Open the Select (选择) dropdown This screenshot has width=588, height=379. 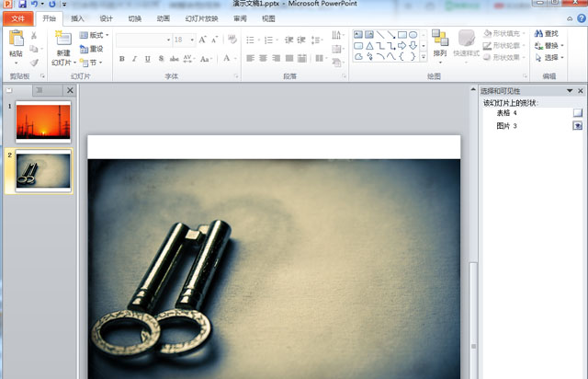point(549,57)
